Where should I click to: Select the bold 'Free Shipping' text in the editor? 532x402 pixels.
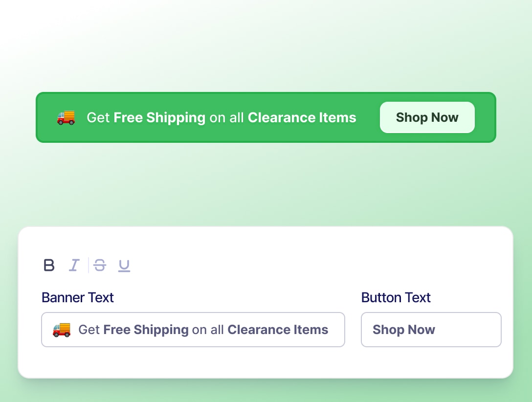146,330
